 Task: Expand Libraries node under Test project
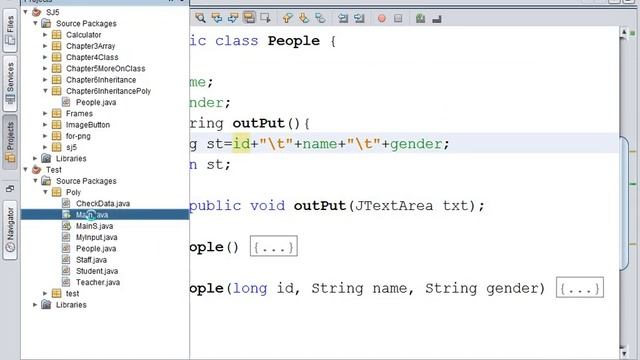pyautogui.click(x=36, y=304)
